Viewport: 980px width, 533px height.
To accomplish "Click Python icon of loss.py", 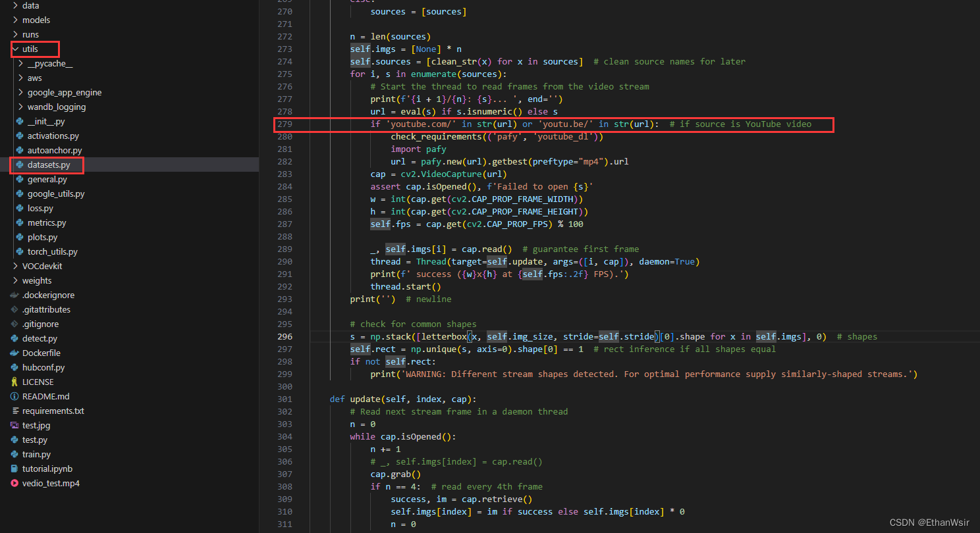I will (x=20, y=208).
